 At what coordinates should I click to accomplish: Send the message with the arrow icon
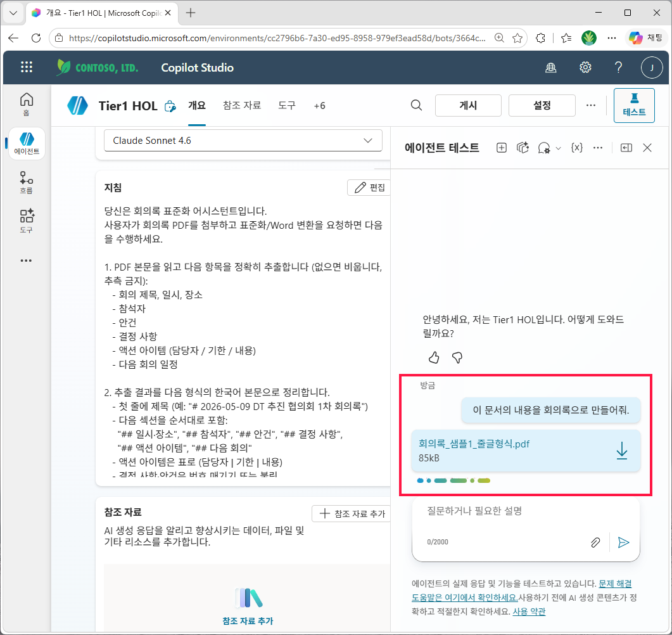point(624,542)
